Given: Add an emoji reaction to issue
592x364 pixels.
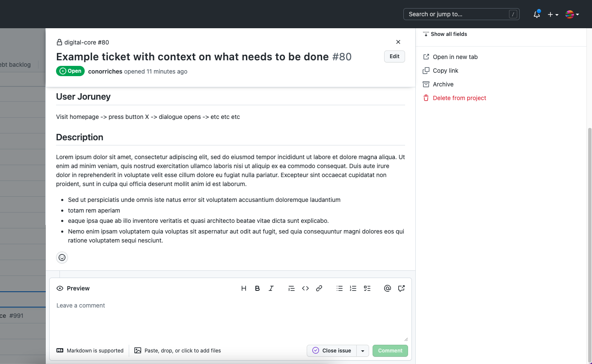Looking at the screenshot, I should pyautogui.click(x=62, y=257).
